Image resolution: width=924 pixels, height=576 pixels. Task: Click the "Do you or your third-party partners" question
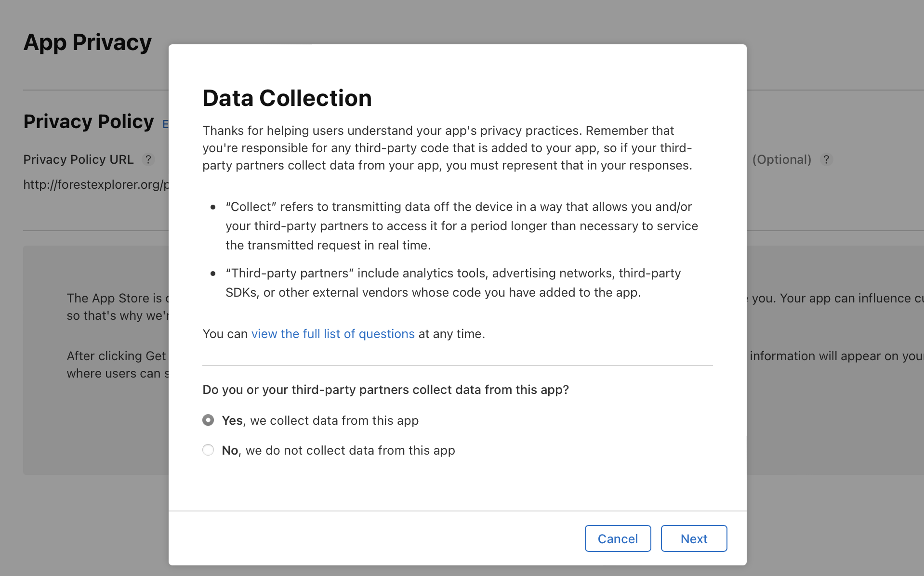coord(385,390)
